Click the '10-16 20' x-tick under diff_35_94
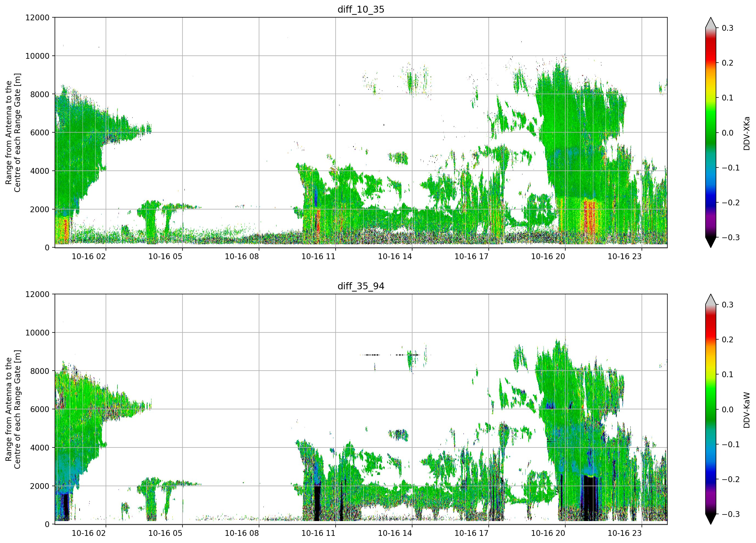756x543 pixels. pos(548,533)
